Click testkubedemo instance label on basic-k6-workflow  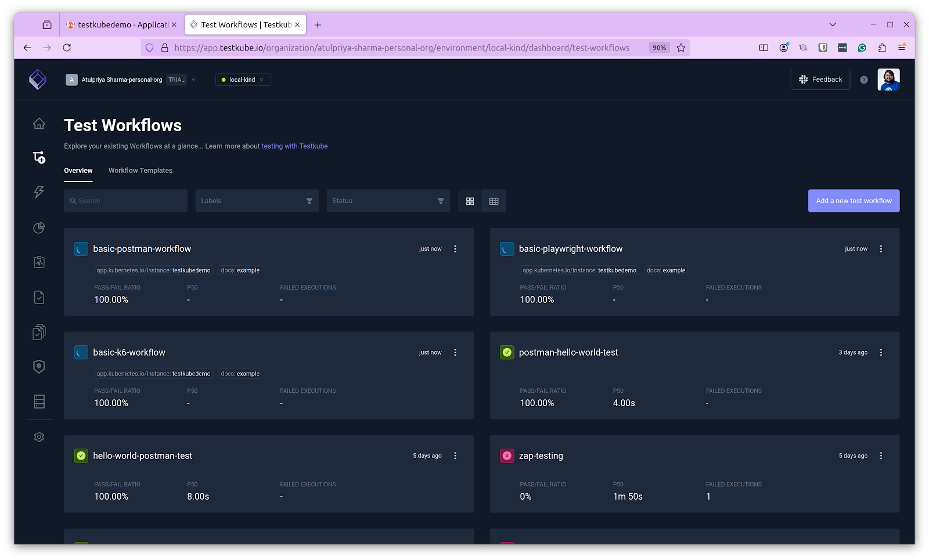tap(153, 374)
